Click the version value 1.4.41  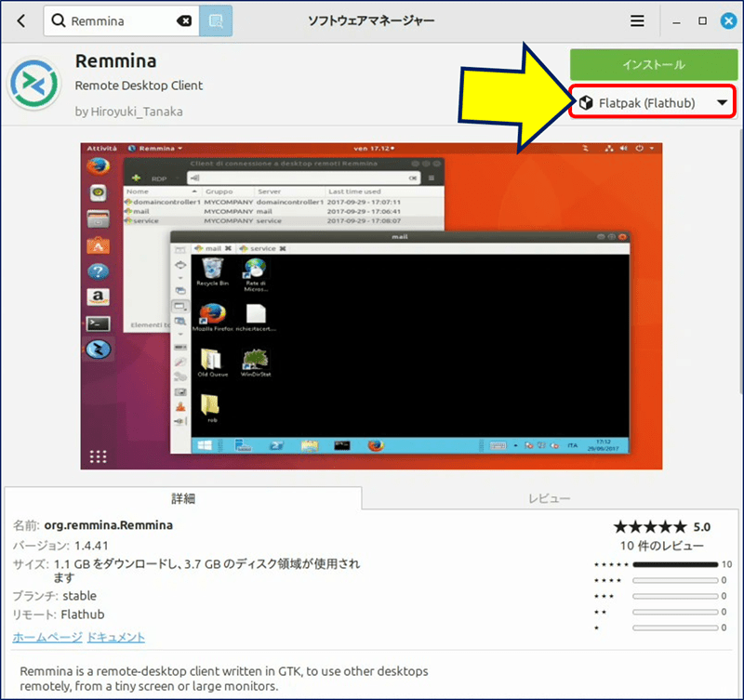click(x=91, y=546)
